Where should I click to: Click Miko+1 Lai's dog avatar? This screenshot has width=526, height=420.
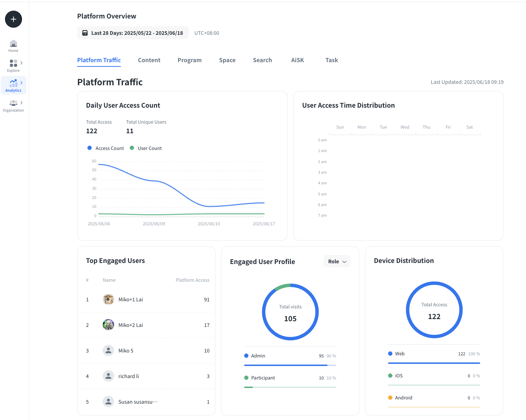pyautogui.click(x=108, y=300)
